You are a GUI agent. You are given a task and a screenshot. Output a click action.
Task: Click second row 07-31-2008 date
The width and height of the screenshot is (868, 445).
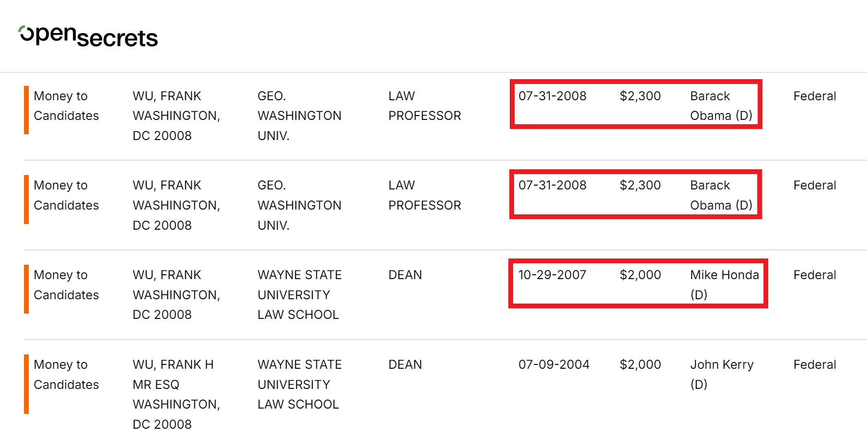[552, 185]
